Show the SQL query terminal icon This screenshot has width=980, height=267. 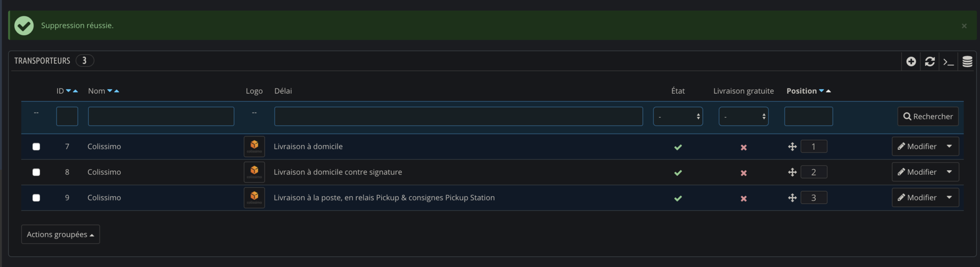948,62
